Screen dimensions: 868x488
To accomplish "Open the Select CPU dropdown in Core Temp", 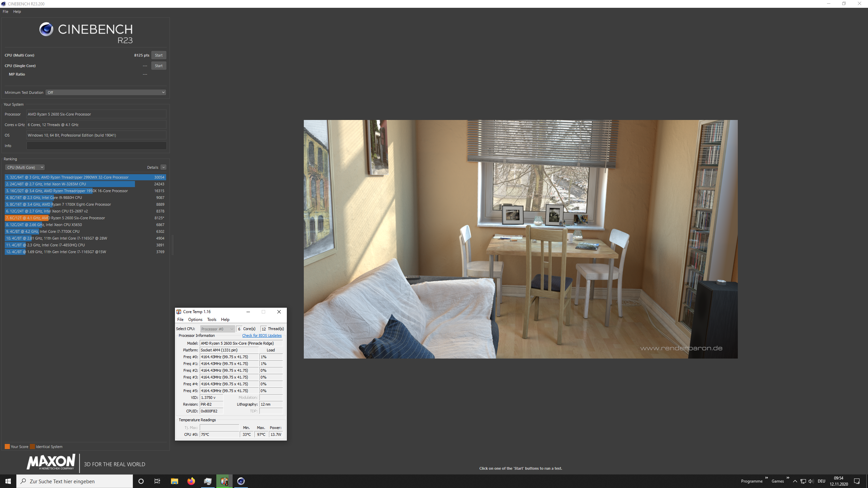I will tap(217, 329).
